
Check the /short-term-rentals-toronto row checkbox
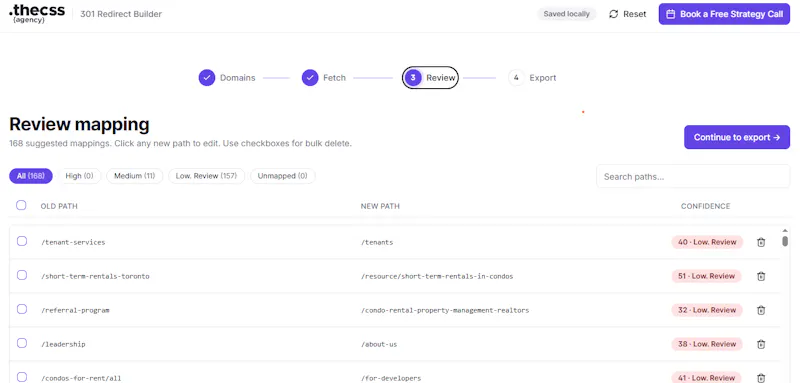tap(22, 275)
